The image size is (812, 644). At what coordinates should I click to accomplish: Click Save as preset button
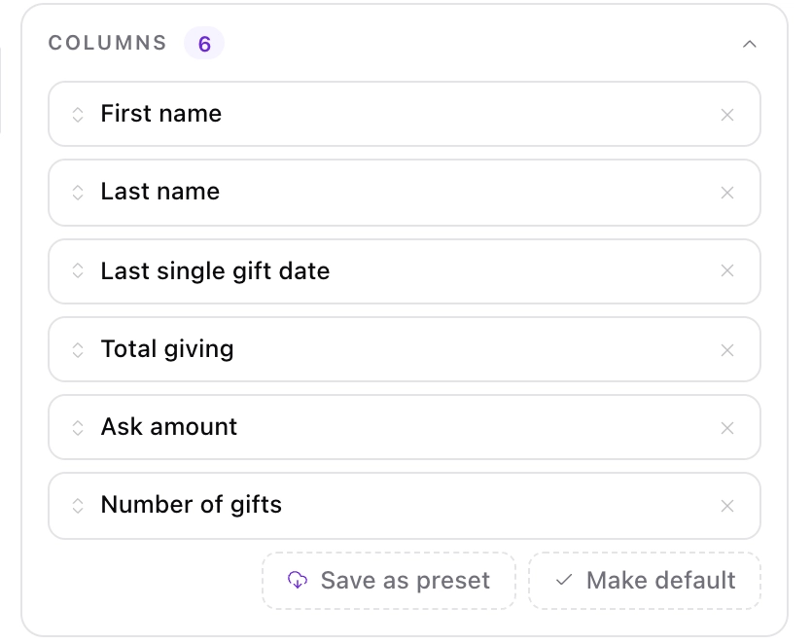tap(389, 580)
